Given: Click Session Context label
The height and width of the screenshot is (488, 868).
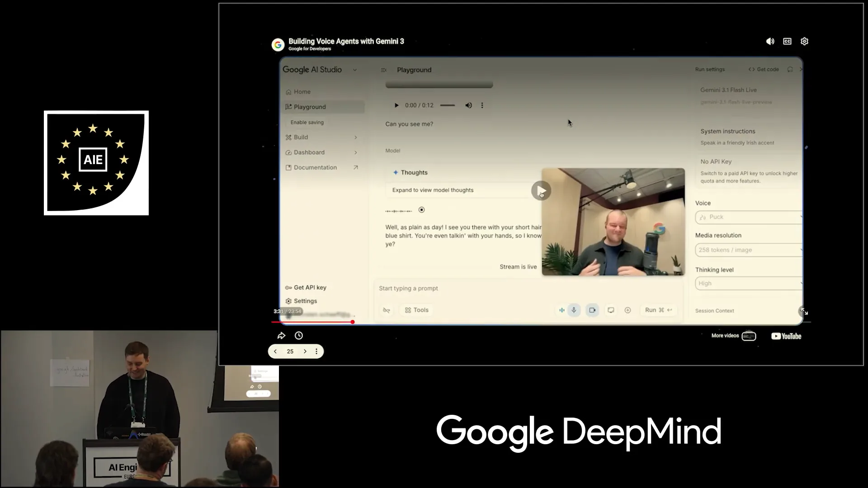Looking at the screenshot, I should click(714, 311).
